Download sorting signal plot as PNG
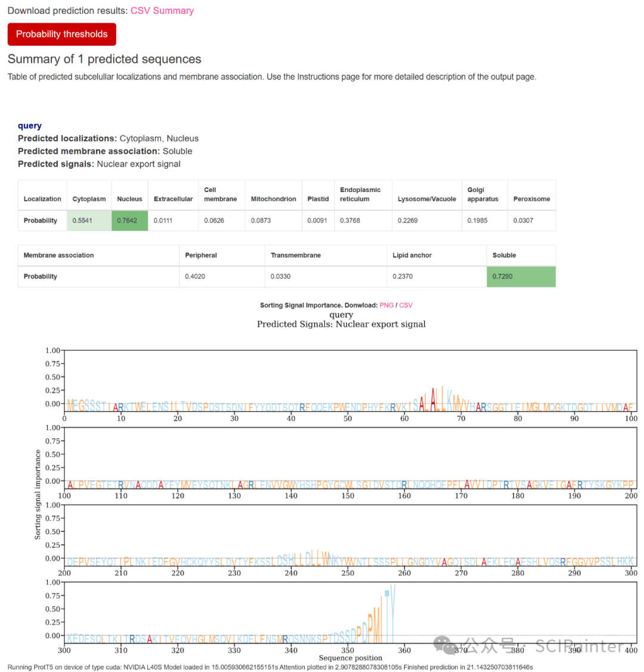Viewport: 644px width, 672px height. tap(386, 305)
